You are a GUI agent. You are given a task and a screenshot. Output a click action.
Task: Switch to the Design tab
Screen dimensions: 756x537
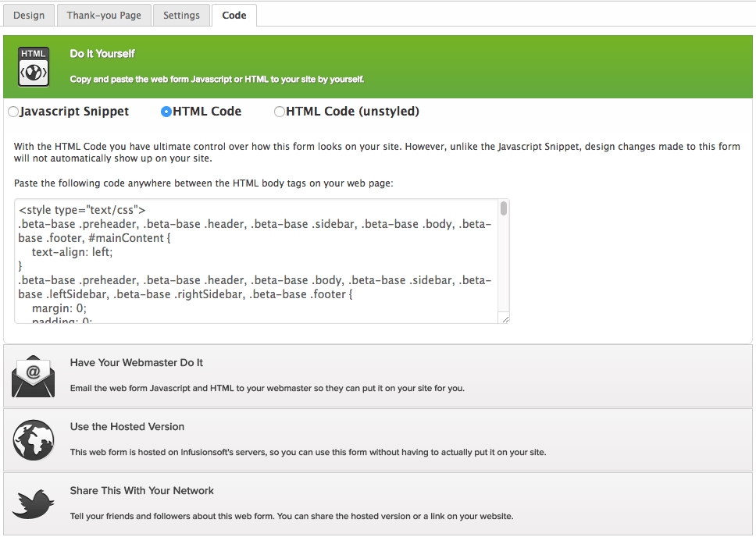(x=29, y=15)
